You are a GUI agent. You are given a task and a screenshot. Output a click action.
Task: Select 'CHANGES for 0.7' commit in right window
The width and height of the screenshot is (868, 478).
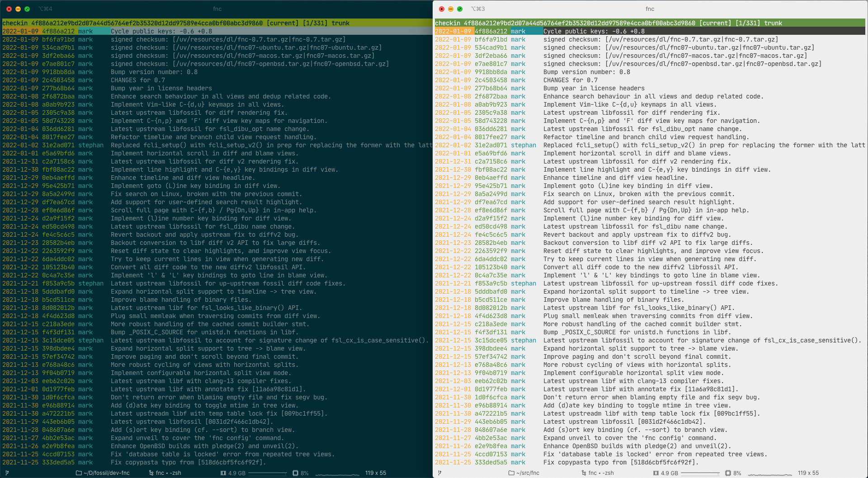click(x=650, y=80)
